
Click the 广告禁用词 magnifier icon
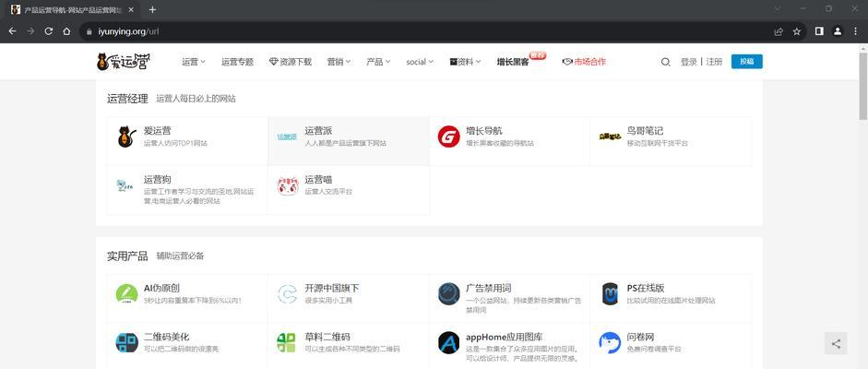coord(448,294)
